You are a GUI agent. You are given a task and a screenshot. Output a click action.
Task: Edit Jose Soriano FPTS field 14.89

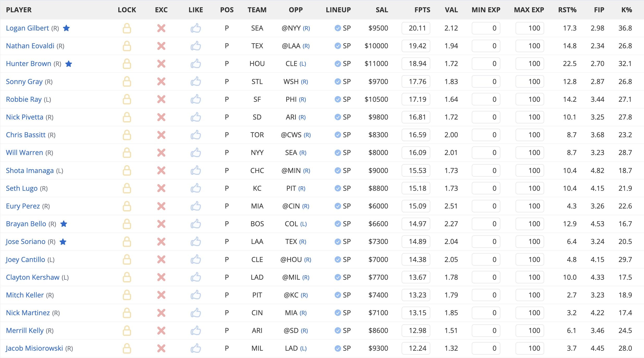coord(416,242)
